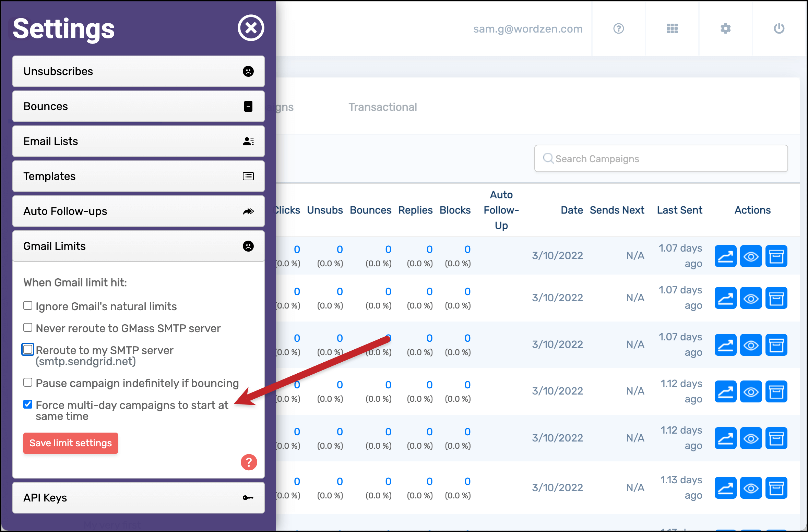
Task: Expand the Unsubscribes settings section
Action: pyautogui.click(x=139, y=71)
